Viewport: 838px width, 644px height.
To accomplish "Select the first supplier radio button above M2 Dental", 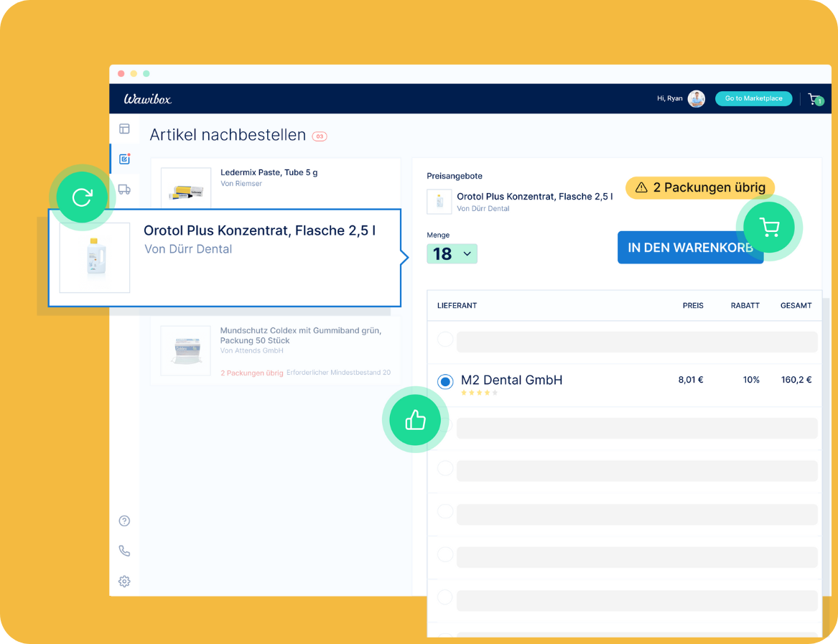I will click(x=445, y=340).
